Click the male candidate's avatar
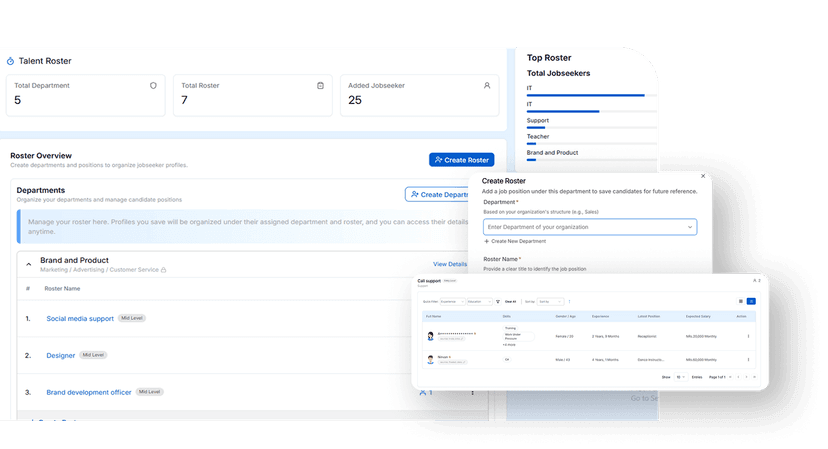 click(x=430, y=360)
